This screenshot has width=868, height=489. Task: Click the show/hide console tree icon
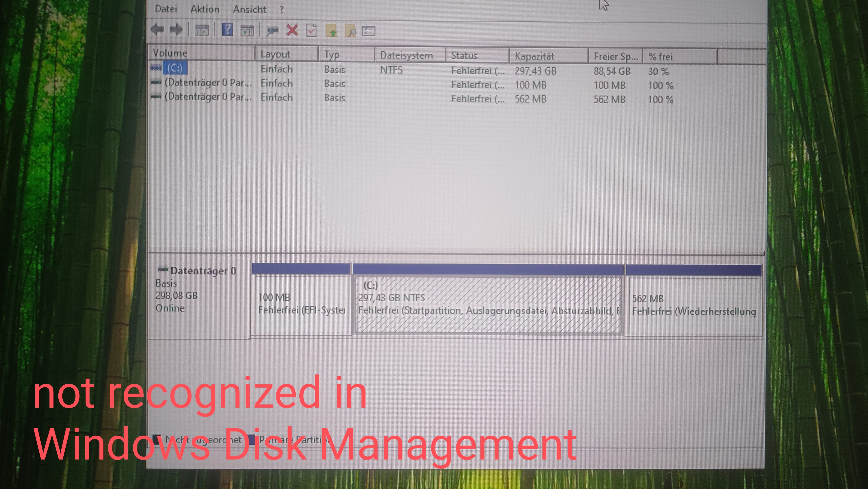[202, 31]
